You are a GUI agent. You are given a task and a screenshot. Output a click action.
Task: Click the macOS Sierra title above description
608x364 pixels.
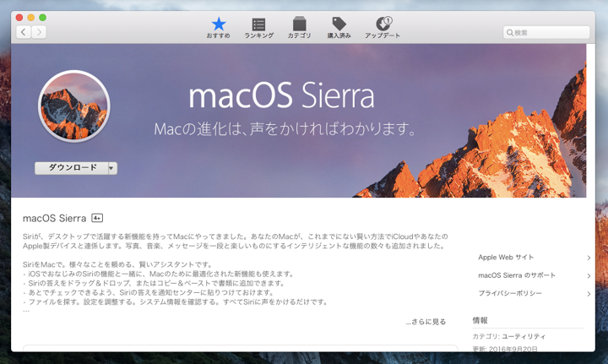tap(54, 218)
